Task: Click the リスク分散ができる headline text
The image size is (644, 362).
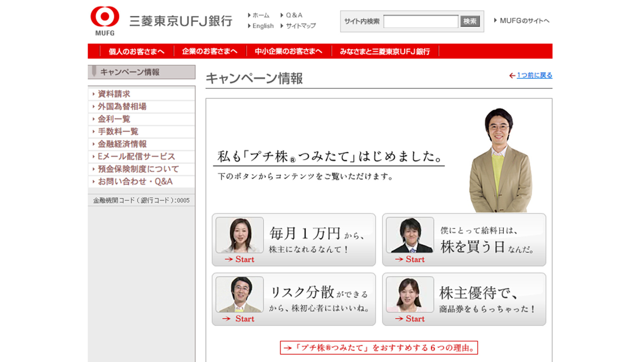Action: point(319,292)
